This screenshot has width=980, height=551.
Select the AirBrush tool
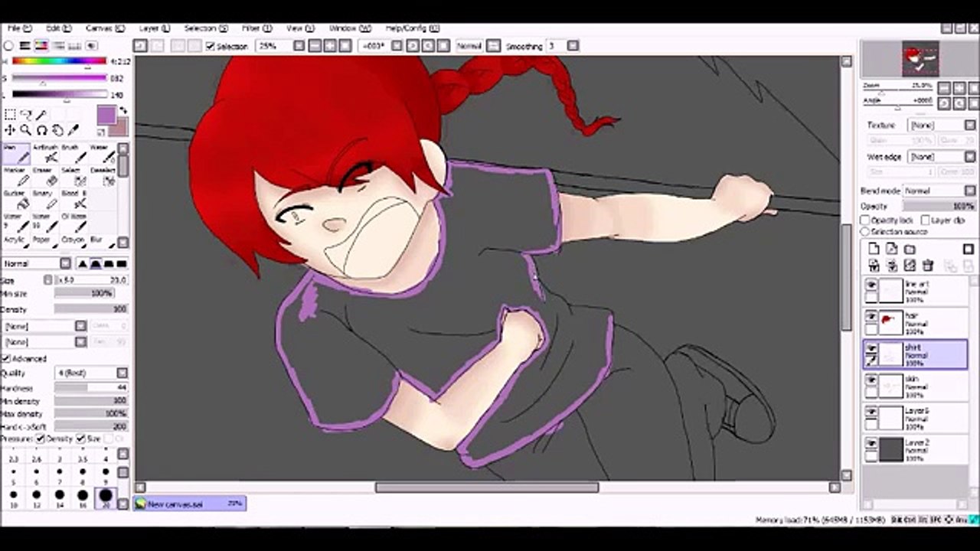click(45, 154)
